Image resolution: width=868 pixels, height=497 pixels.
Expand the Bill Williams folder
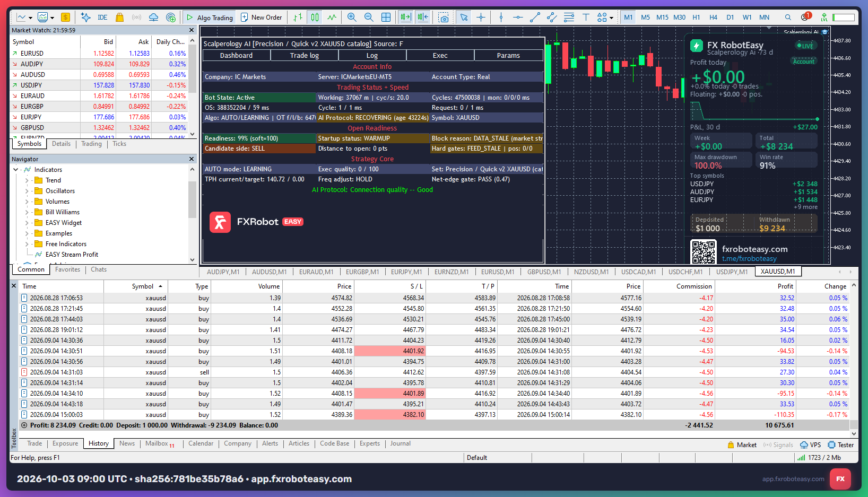[27, 212]
